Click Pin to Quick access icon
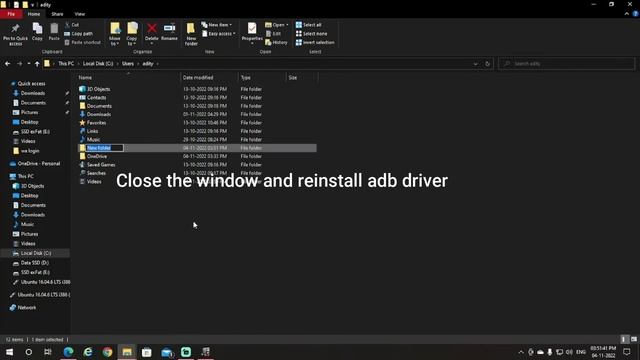The width and height of the screenshot is (640, 360). point(16,29)
